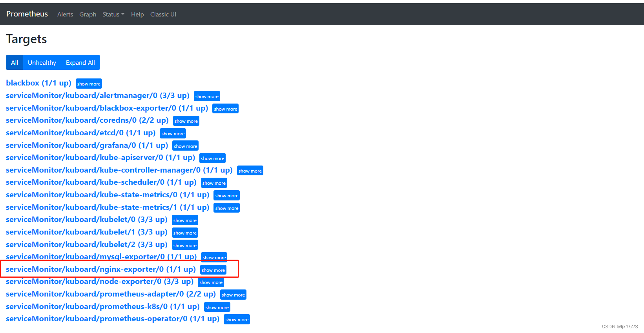
Task: Open the Prometheus home brand link
Action: [x=27, y=14]
